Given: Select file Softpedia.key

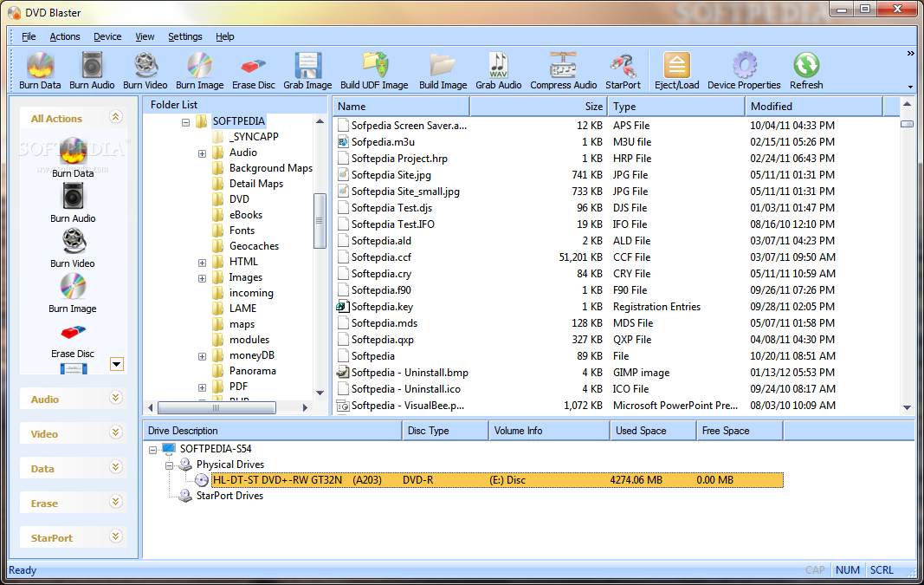Looking at the screenshot, I should [382, 307].
